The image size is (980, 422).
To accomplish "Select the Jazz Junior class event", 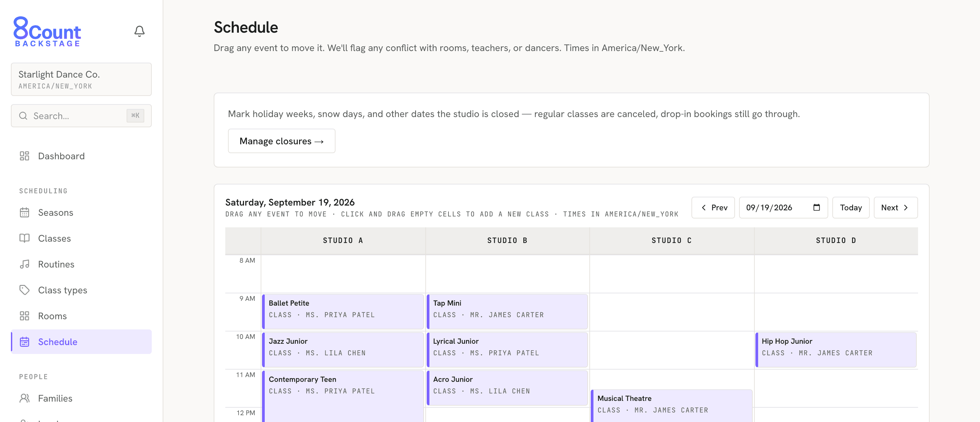I will pos(343,349).
